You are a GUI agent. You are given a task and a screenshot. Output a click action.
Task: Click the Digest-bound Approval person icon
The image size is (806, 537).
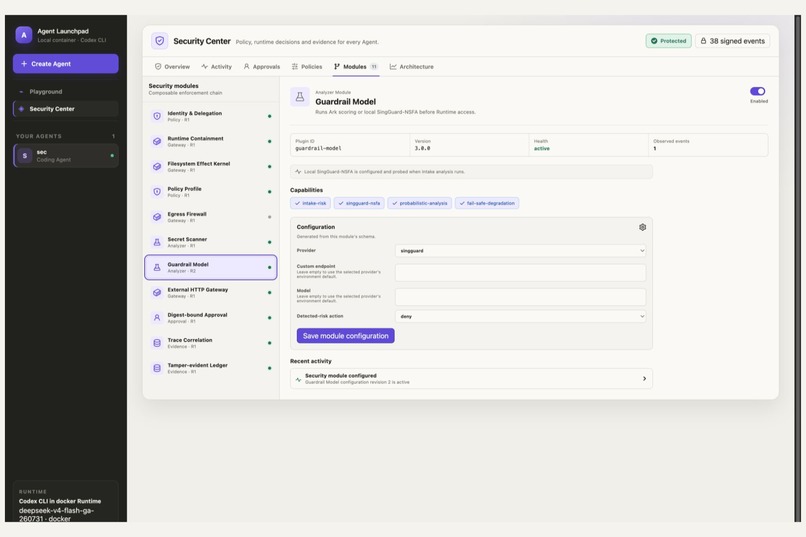tap(157, 318)
